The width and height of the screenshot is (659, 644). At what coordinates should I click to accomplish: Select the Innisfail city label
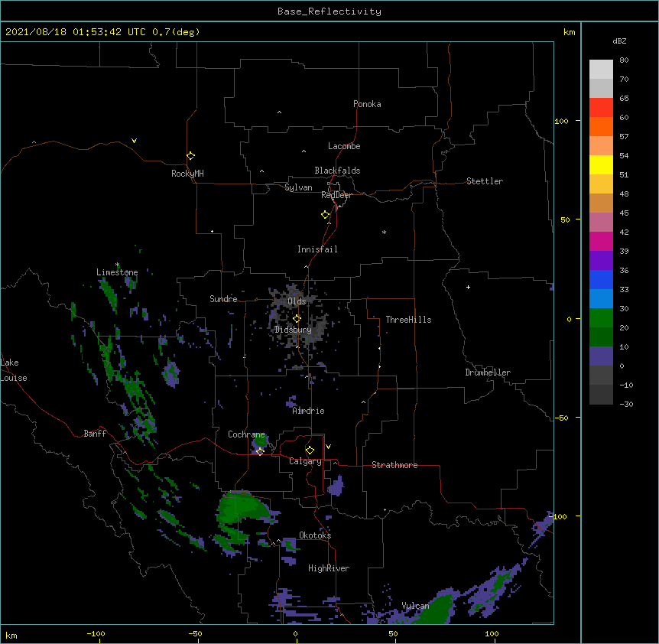[317, 249]
